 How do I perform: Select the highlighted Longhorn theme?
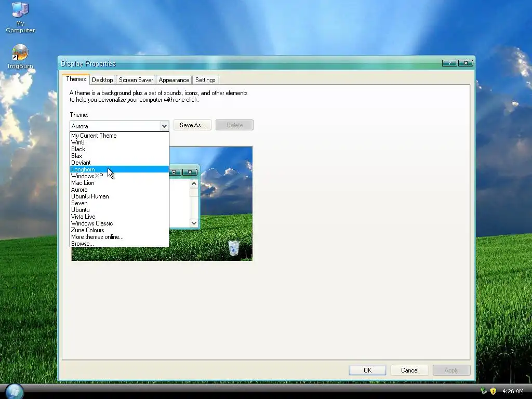coord(119,169)
